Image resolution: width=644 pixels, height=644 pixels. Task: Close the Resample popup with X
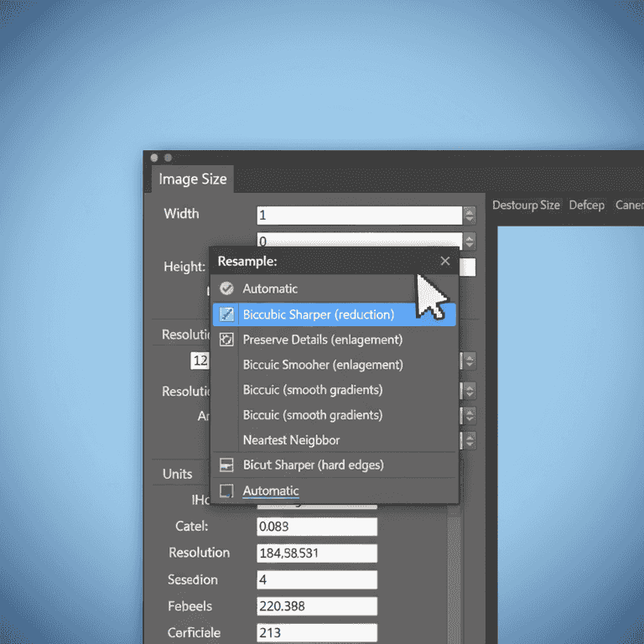click(445, 261)
